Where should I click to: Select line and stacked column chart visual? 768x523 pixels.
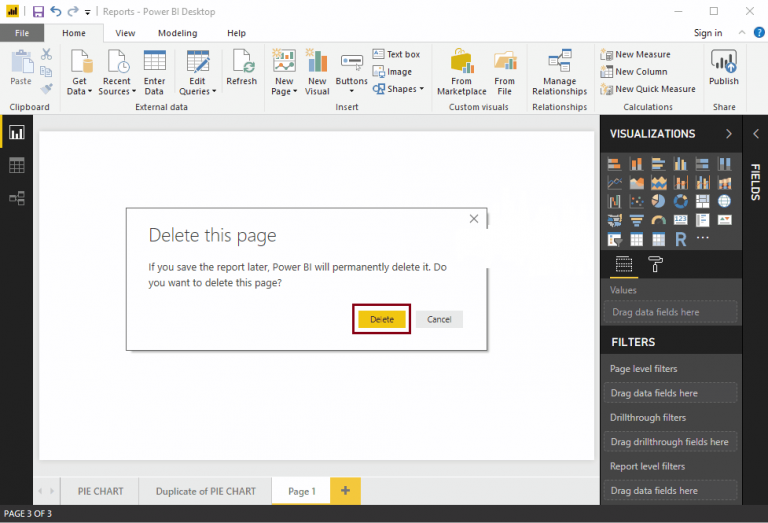coord(680,183)
